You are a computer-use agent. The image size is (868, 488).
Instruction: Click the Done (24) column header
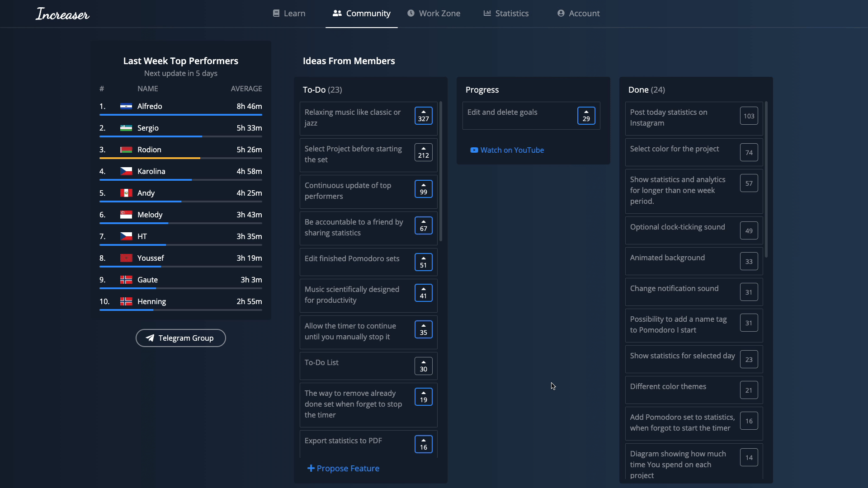click(x=646, y=89)
